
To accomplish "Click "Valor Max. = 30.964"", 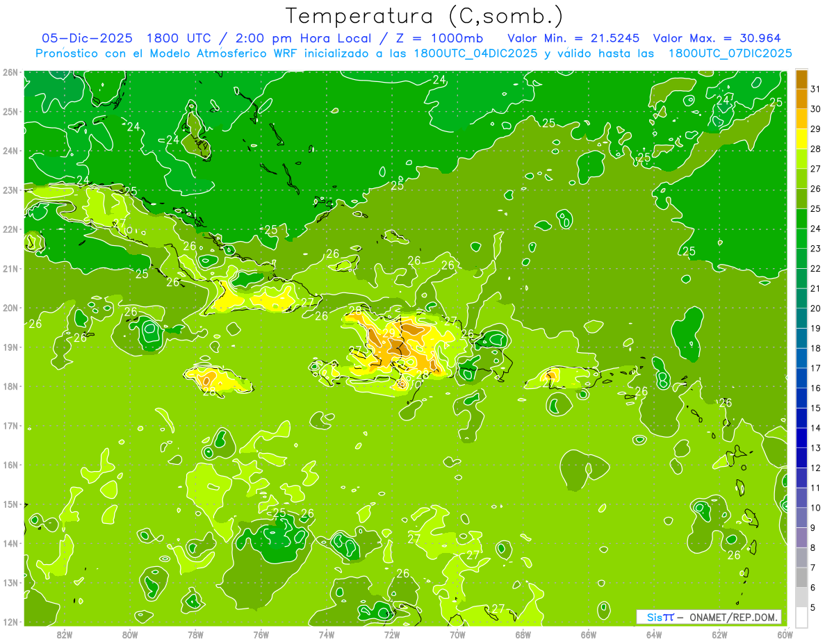I will pyautogui.click(x=717, y=38).
